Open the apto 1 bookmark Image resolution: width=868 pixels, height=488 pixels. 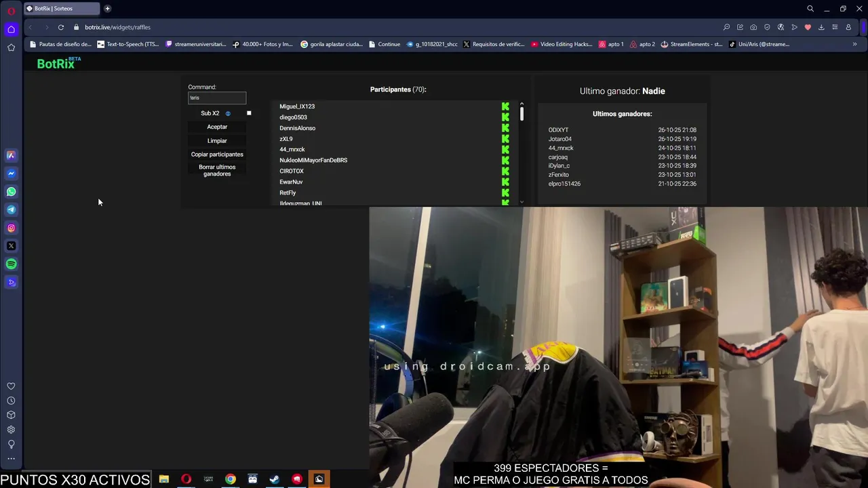(611, 44)
